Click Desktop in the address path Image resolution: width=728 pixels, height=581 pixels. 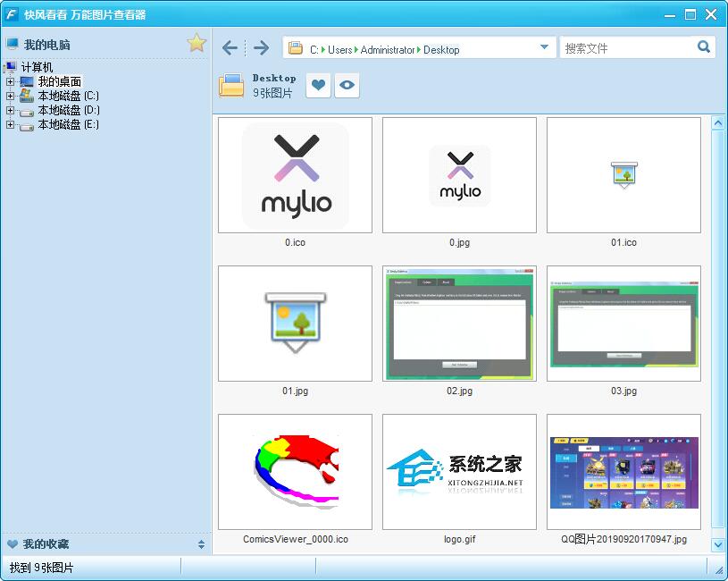coord(441,50)
